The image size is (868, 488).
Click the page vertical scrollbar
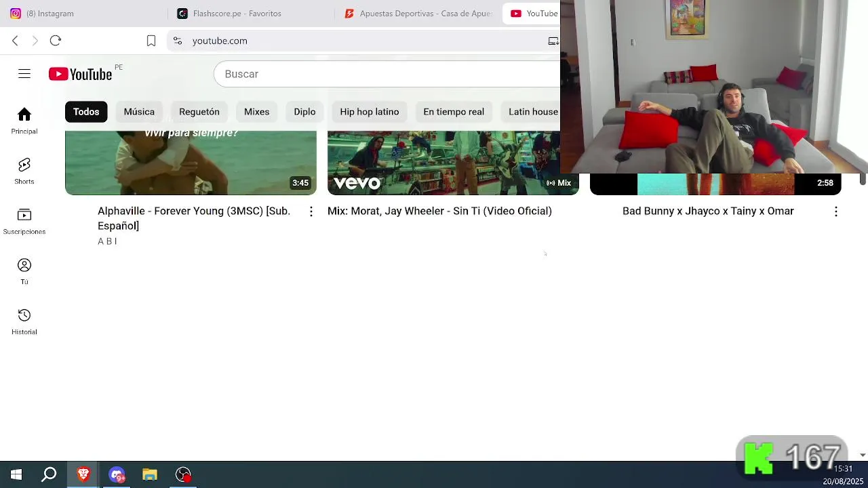pyautogui.click(x=863, y=179)
